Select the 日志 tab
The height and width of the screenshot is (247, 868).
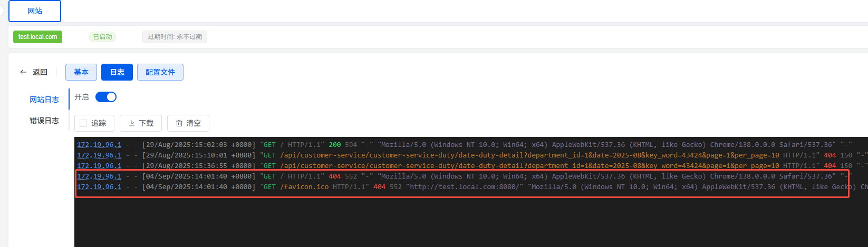[117, 72]
